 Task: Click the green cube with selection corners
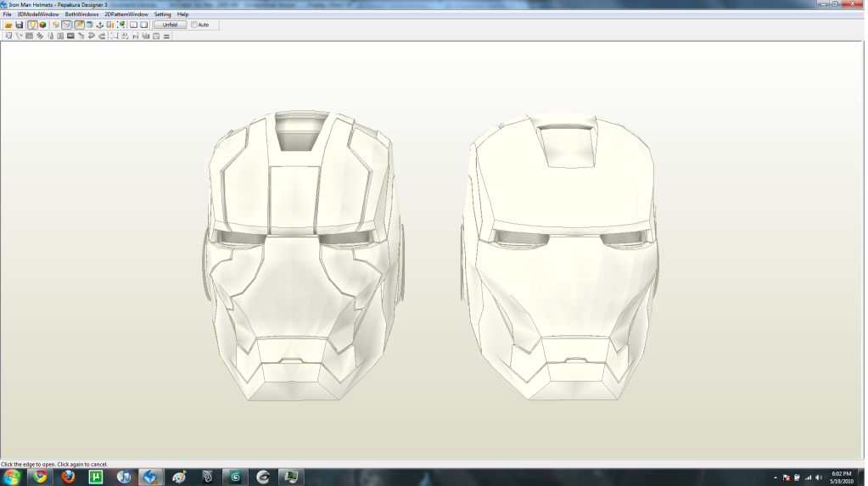coord(120,25)
